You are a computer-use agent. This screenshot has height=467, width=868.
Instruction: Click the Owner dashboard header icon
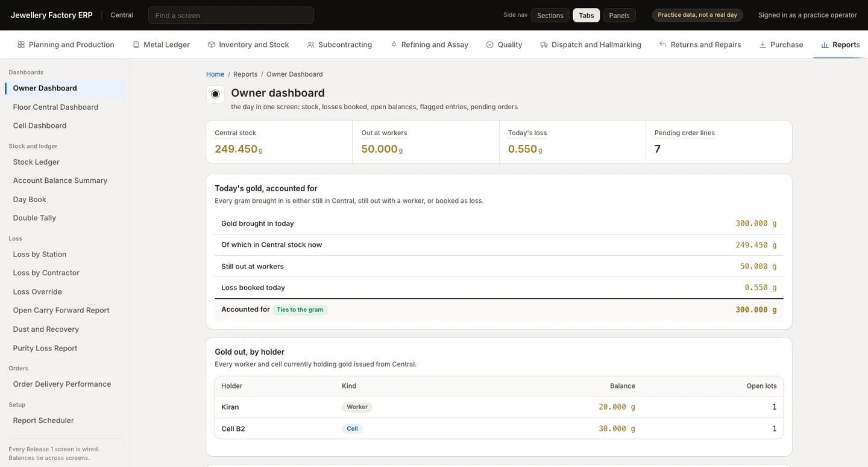tap(215, 94)
